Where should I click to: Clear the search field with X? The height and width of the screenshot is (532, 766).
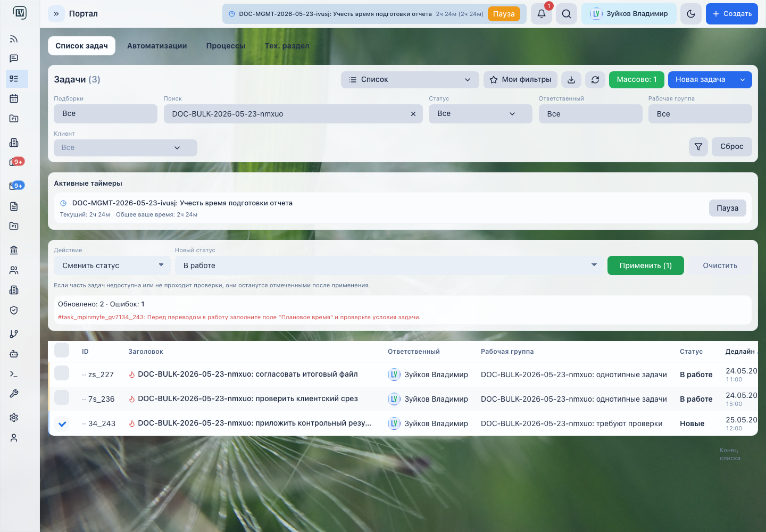(413, 114)
